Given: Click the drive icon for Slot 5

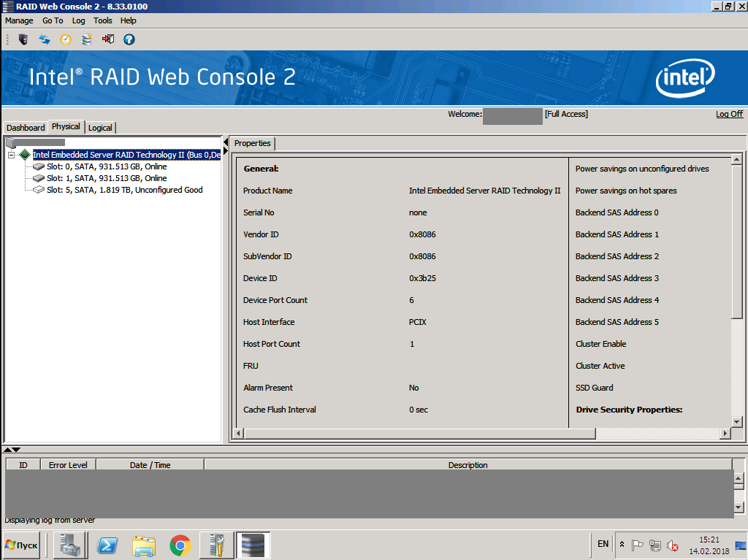Looking at the screenshot, I should pos(39,190).
